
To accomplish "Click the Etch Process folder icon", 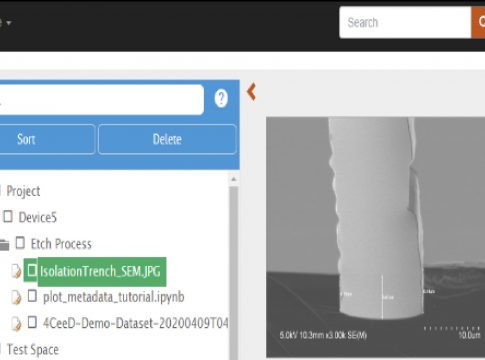I will [4, 245].
